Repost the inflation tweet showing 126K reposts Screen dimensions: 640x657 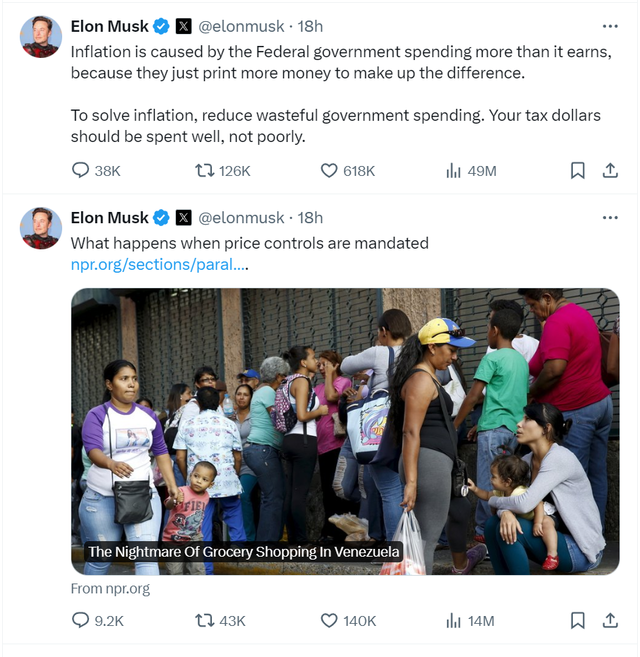pyautogui.click(x=222, y=171)
